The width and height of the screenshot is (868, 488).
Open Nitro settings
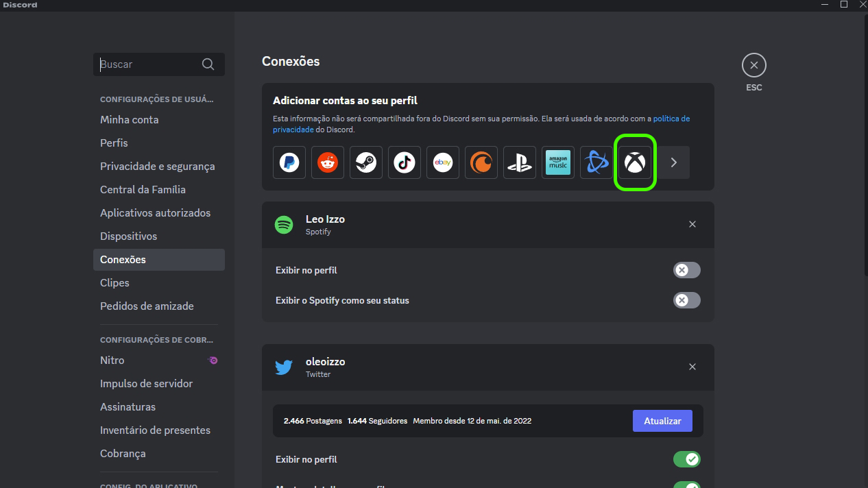pyautogui.click(x=159, y=360)
